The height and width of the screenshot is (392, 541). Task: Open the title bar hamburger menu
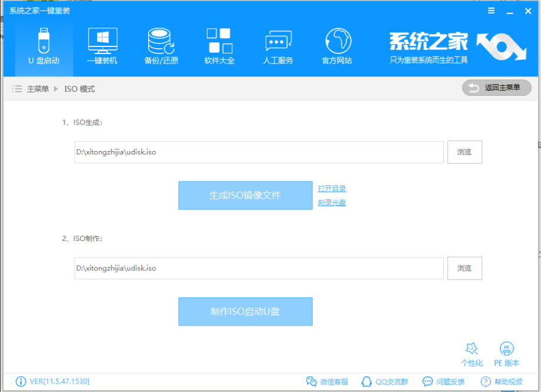tap(491, 10)
